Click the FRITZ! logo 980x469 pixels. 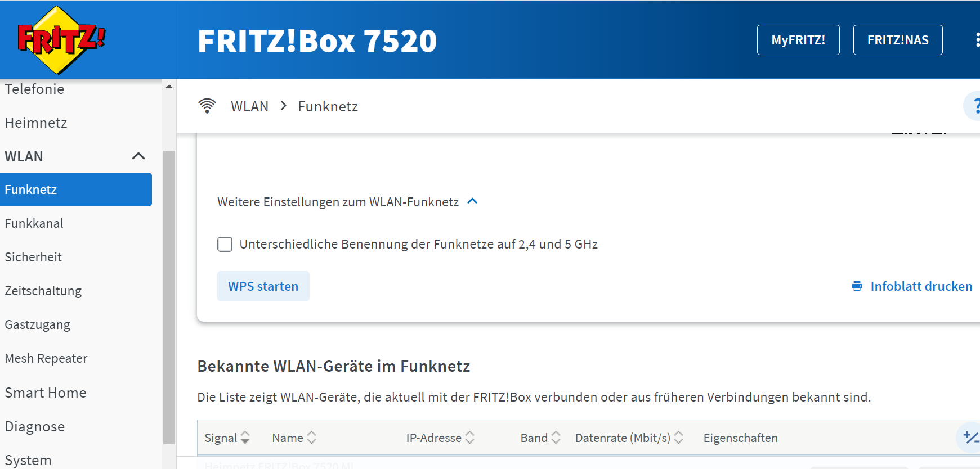pos(61,40)
